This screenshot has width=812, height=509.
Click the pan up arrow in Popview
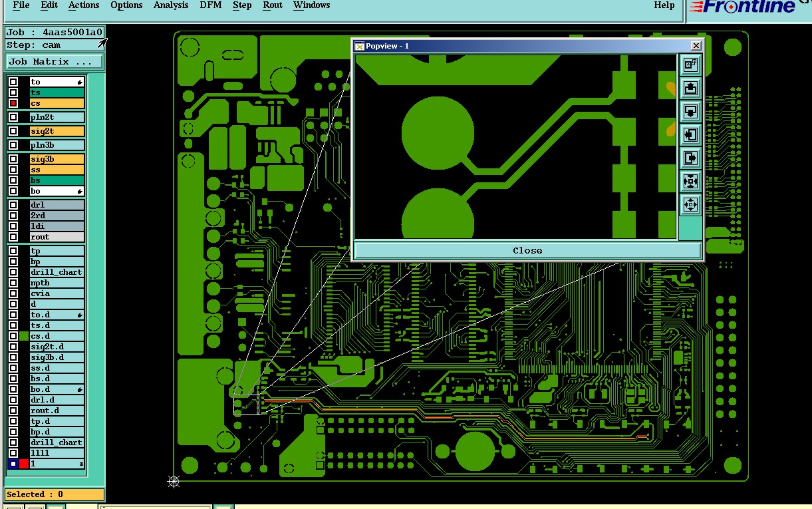click(x=690, y=88)
